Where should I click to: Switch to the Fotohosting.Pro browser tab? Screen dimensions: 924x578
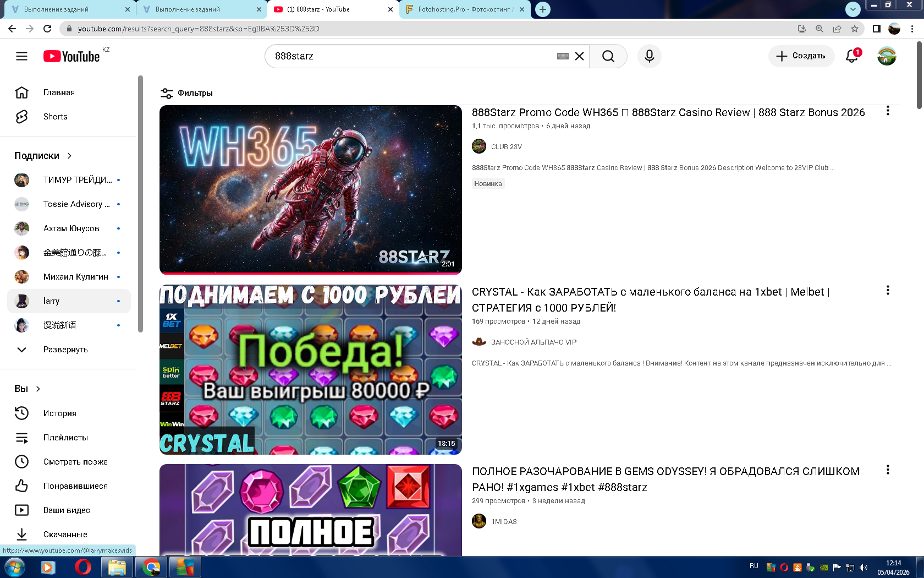[465, 9]
